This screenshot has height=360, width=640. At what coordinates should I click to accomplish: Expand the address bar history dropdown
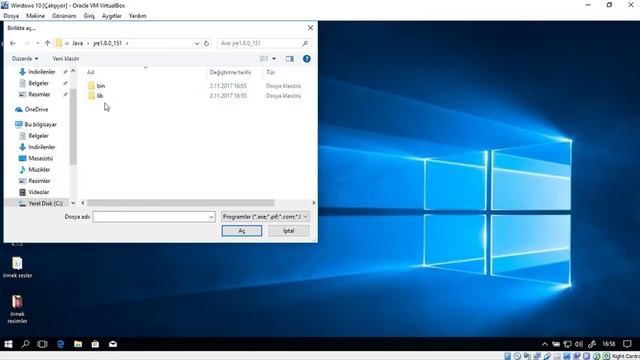click(197, 43)
